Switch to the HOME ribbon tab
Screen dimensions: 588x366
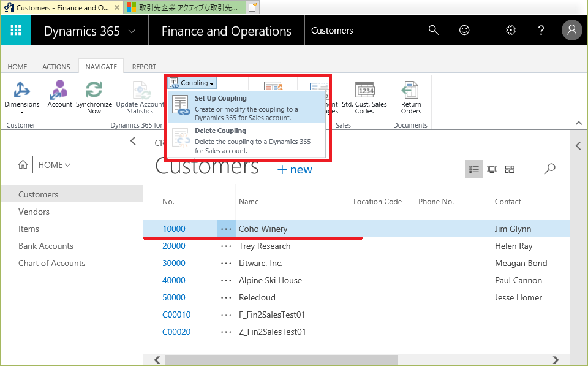coord(17,67)
